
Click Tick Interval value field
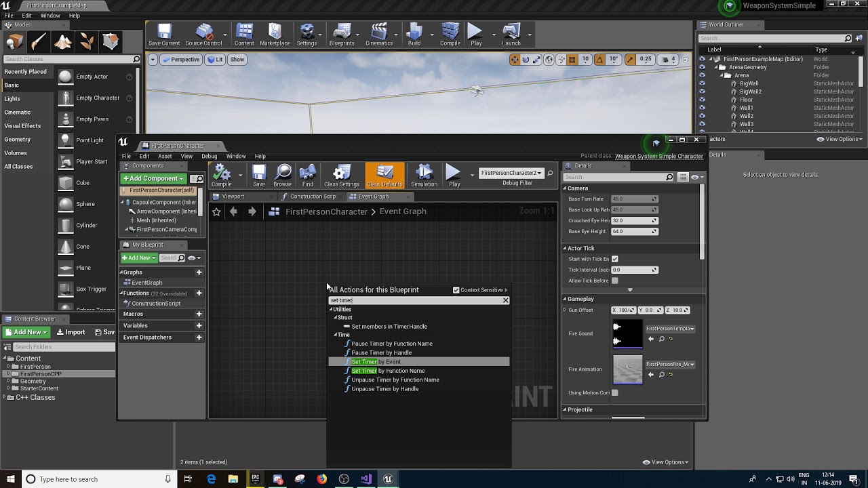(634, 270)
